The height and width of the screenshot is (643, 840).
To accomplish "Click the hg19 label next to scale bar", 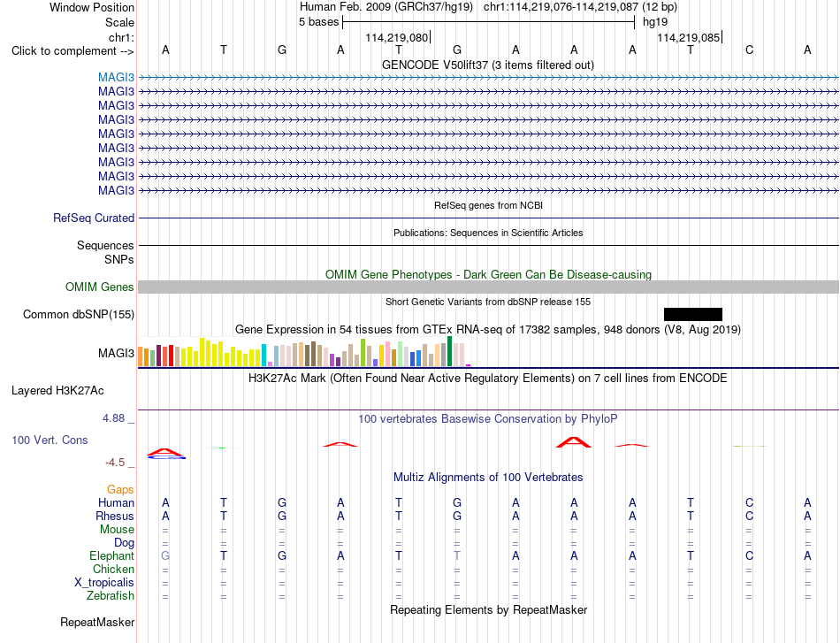I will pyautogui.click(x=655, y=22).
